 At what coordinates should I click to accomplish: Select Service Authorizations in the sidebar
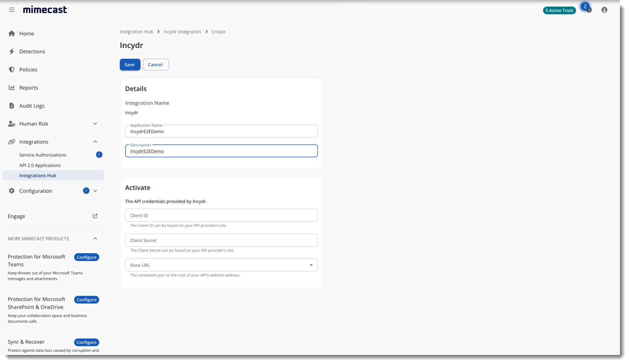[x=43, y=155]
